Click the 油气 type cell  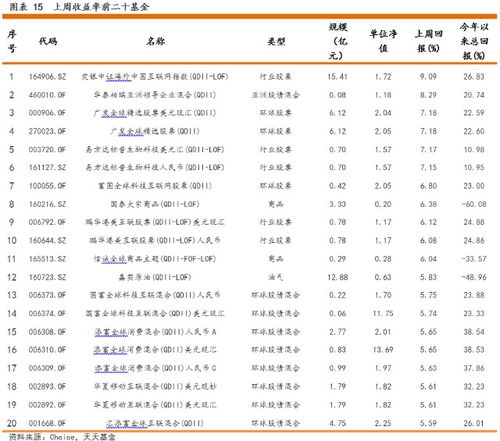276,277
